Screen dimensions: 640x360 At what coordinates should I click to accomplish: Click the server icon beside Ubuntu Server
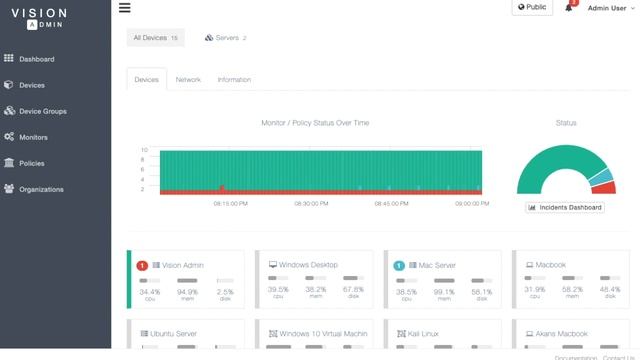tap(144, 333)
